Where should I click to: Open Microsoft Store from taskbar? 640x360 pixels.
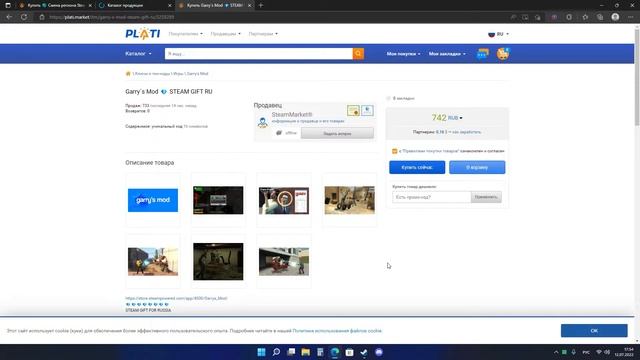(349, 352)
